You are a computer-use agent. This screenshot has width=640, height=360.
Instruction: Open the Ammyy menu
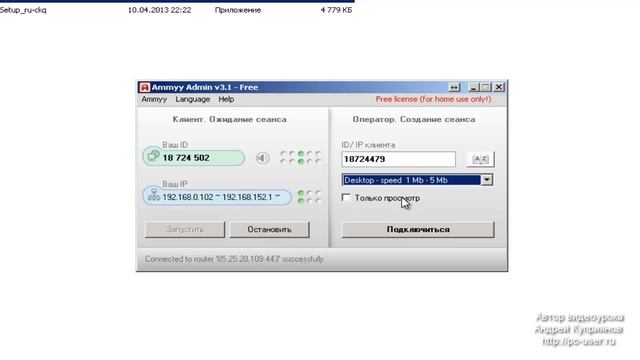154,99
